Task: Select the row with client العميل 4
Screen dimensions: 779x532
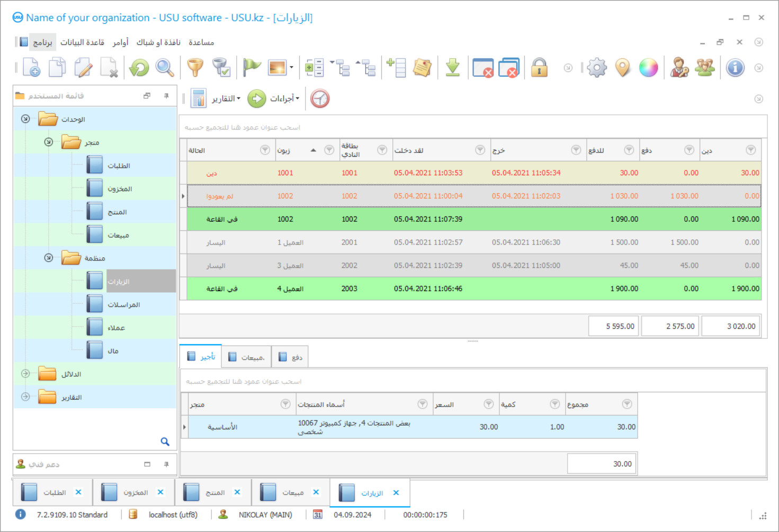Action: [290, 289]
